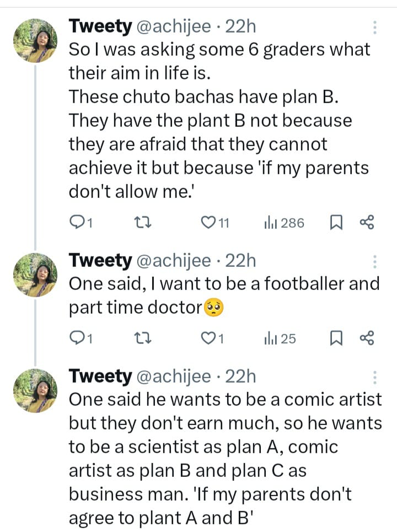Open more options on comic artist tweet

[375, 377]
